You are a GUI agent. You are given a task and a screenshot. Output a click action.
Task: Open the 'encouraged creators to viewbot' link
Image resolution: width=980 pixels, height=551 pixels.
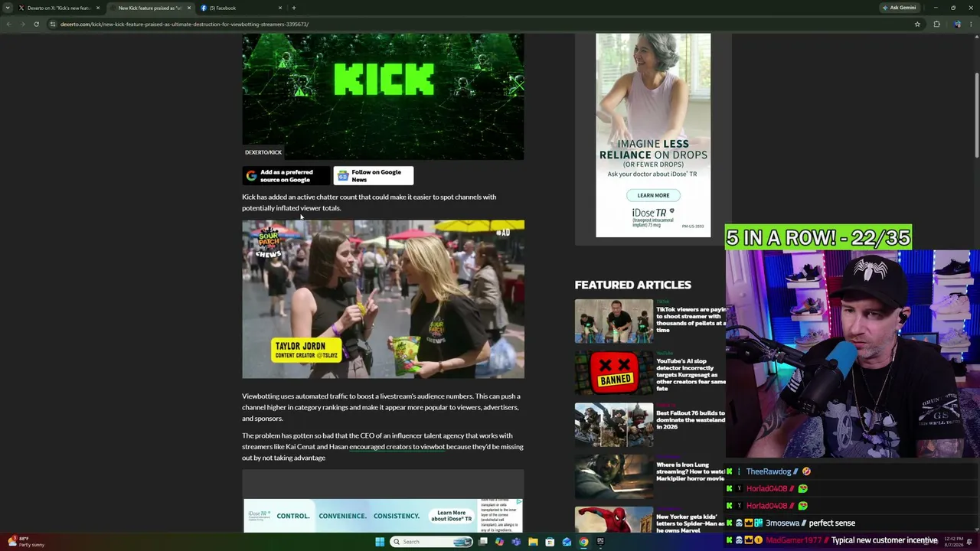[397, 447]
